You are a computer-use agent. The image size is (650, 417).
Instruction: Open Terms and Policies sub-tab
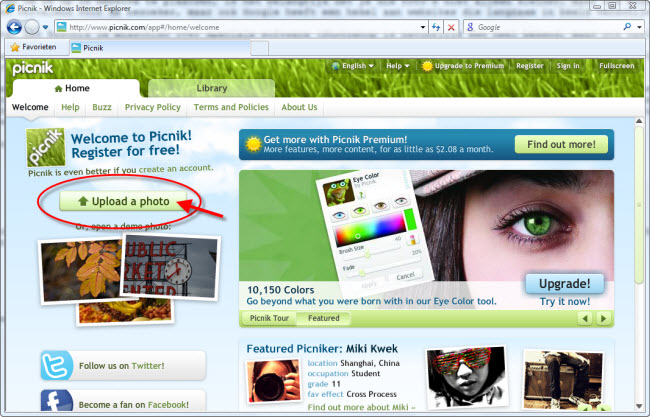coord(231,107)
